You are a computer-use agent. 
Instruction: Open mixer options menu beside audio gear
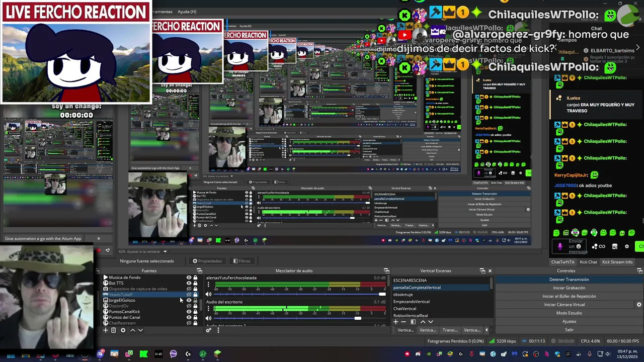click(218, 330)
